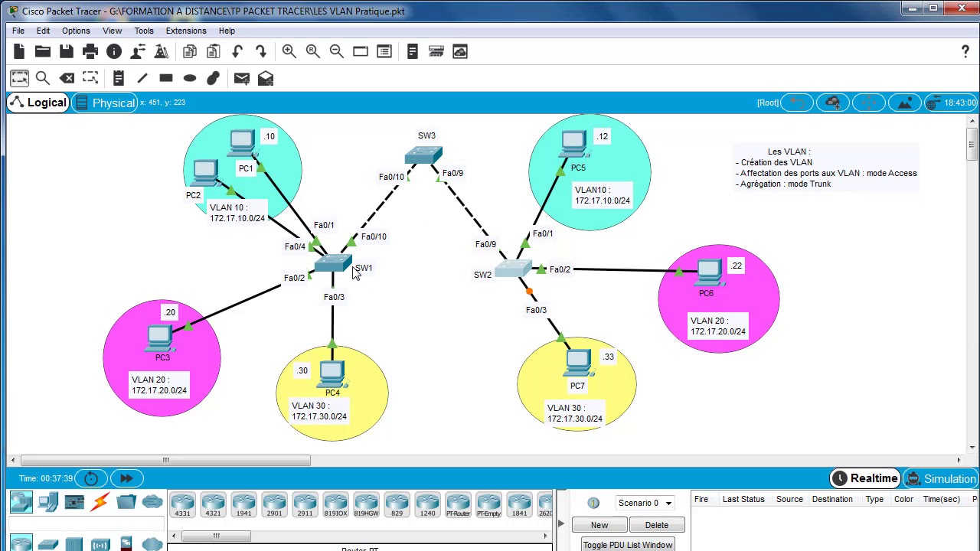Select PC4 in the yellow VLAN 30

332,374
